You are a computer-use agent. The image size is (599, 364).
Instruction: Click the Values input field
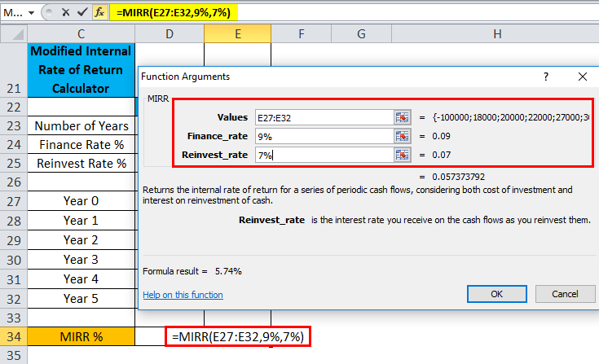click(324, 117)
